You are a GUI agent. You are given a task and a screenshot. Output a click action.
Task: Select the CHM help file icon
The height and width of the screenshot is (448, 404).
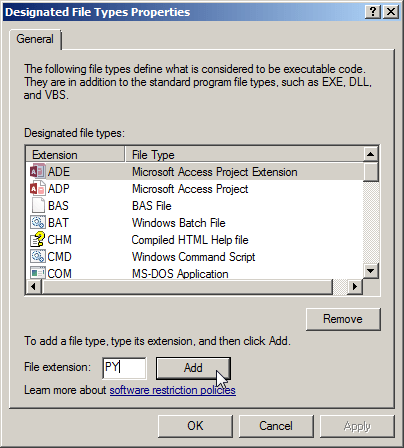click(x=38, y=240)
